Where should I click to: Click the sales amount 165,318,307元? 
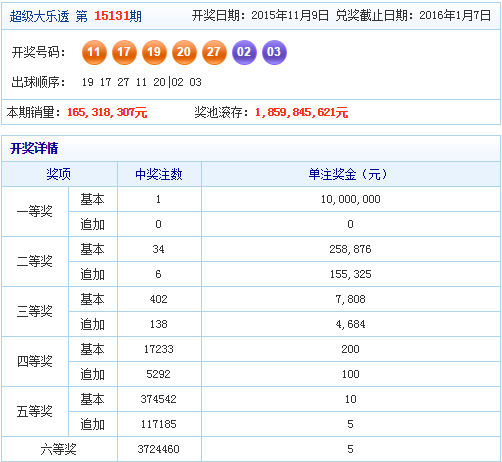tap(107, 112)
